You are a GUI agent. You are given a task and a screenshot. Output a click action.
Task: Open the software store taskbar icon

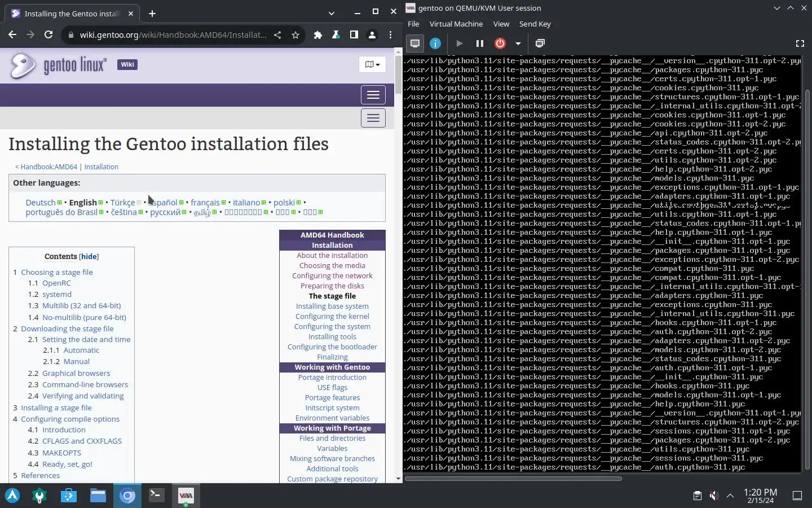[x=69, y=496]
